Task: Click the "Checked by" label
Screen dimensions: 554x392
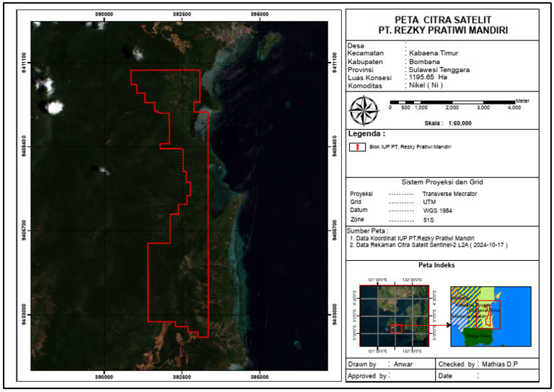Action: click(456, 364)
